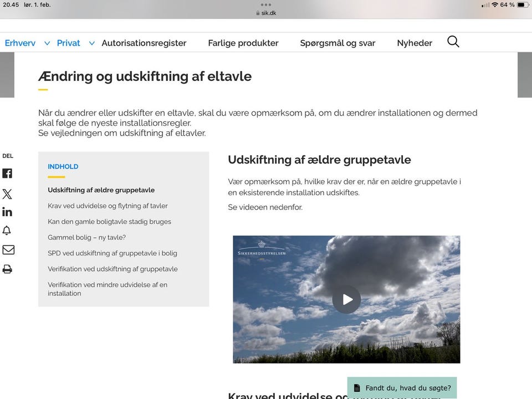Share the page on LinkedIn
532x399 pixels.
click(x=7, y=211)
